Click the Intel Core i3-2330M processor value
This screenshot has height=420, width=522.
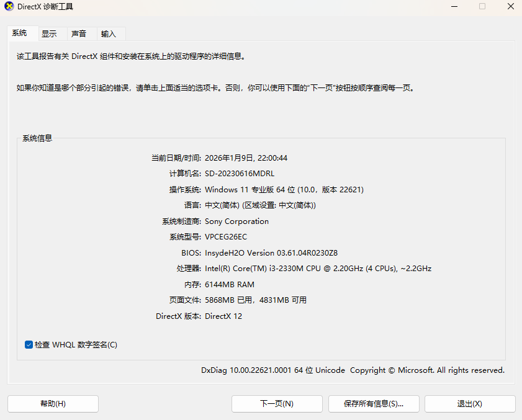[318, 269]
